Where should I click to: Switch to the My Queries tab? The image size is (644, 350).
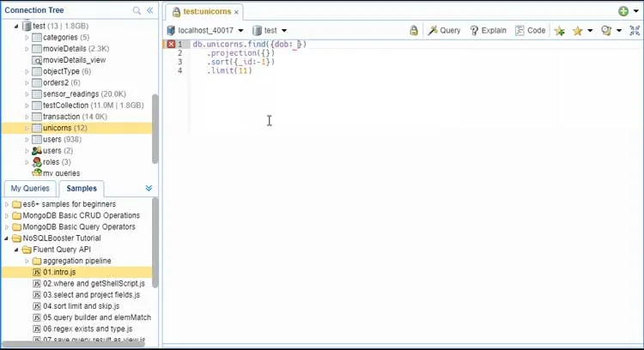pos(30,189)
